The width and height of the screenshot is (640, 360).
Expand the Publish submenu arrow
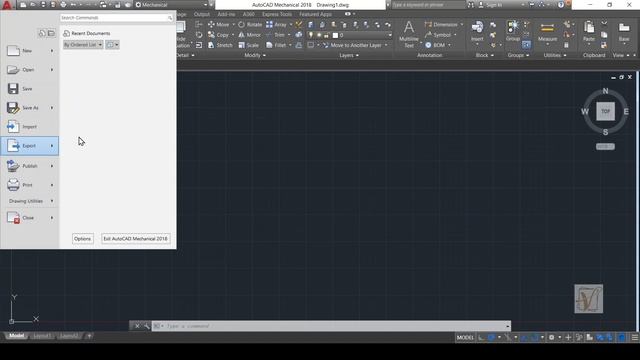(x=52, y=166)
